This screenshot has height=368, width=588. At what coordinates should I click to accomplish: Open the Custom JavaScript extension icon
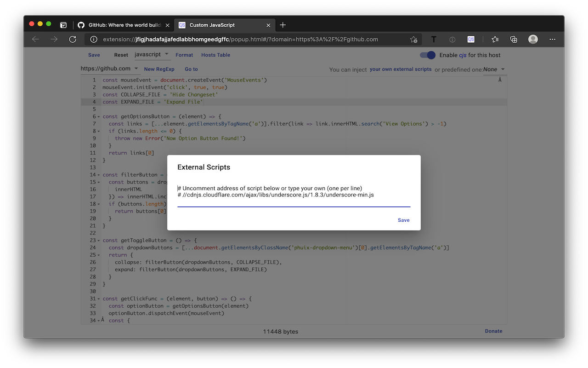click(471, 40)
